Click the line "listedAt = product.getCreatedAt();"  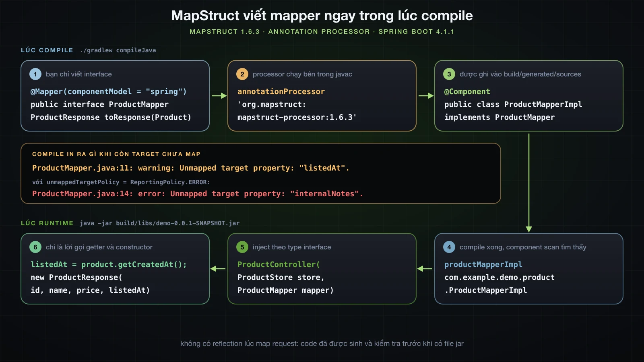[109, 265]
